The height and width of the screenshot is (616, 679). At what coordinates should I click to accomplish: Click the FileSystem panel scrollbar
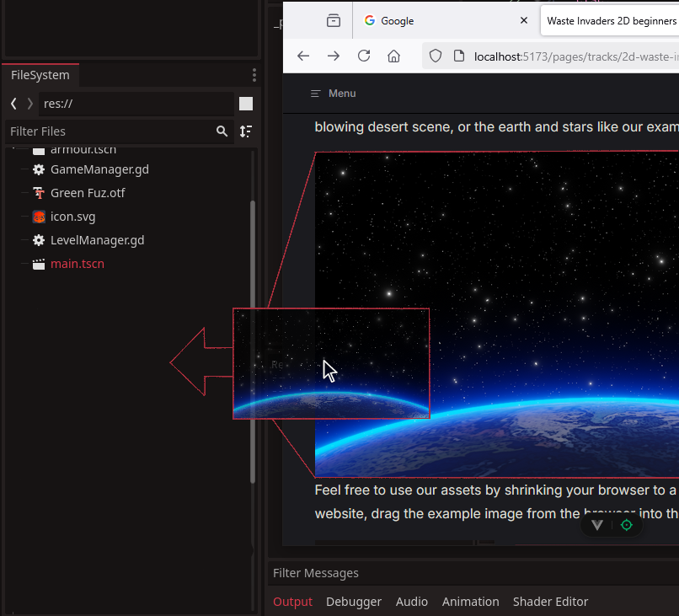253,342
